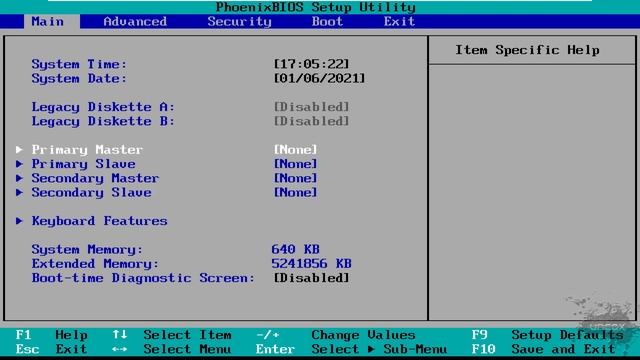Click the left-right arrows Select Menu icon
Image resolution: width=640 pixels, height=360 pixels.
[x=120, y=349]
